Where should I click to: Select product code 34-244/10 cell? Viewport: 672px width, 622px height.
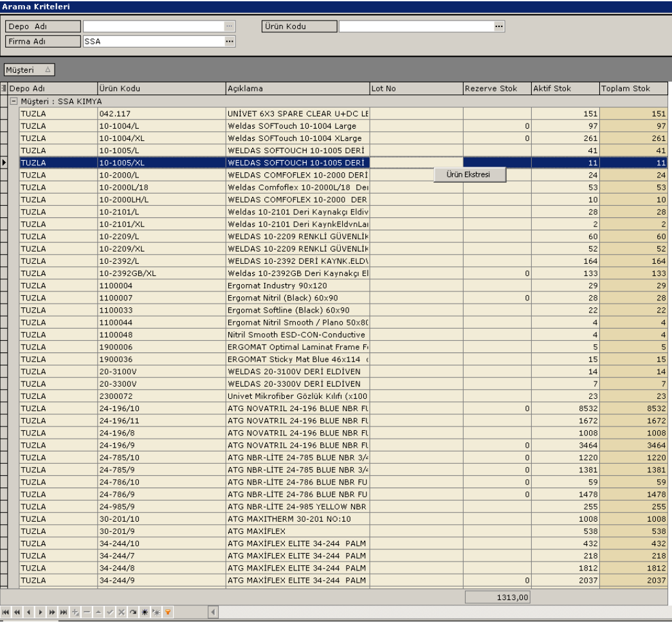(x=161, y=544)
